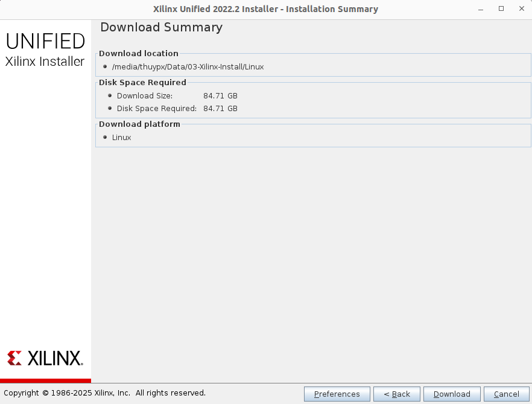Screen dimensions: 532x404
Task: Click the Download Summary heading
Action: (162, 27)
